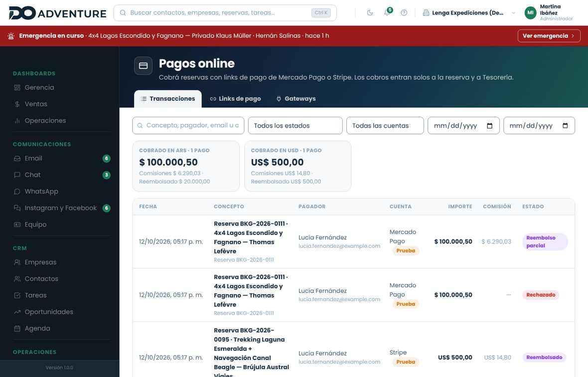Click the WhatsApp icon in sidebar

click(17, 191)
